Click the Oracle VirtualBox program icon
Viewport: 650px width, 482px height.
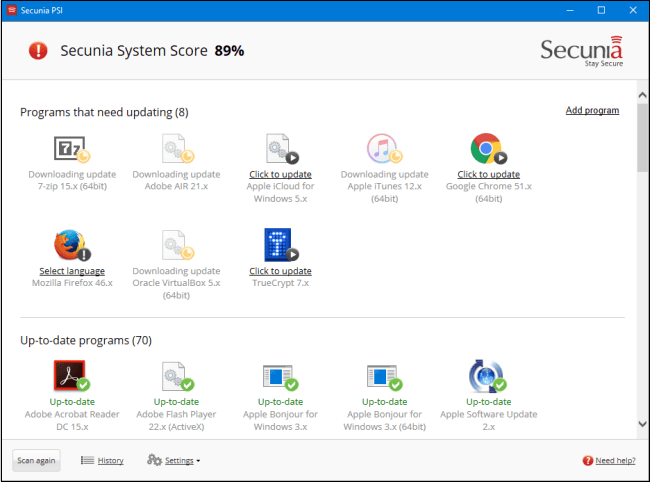click(177, 245)
